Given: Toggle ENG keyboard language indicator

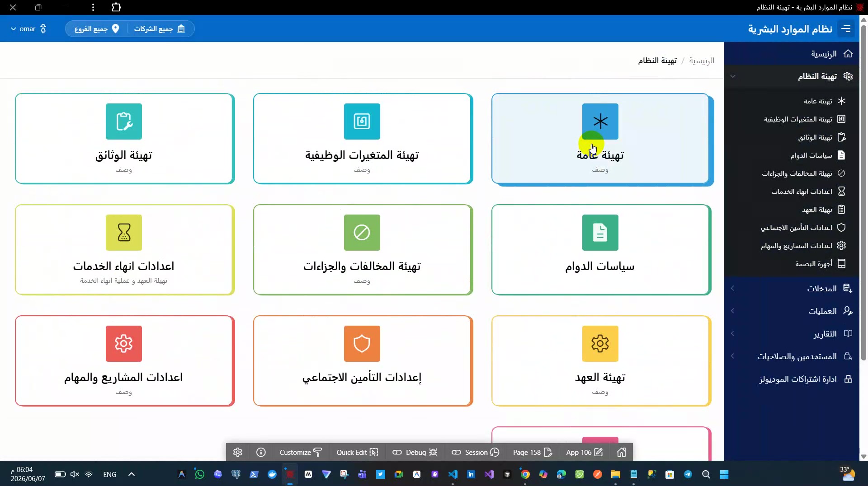Looking at the screenshot, I should click(x=110, y=474).
